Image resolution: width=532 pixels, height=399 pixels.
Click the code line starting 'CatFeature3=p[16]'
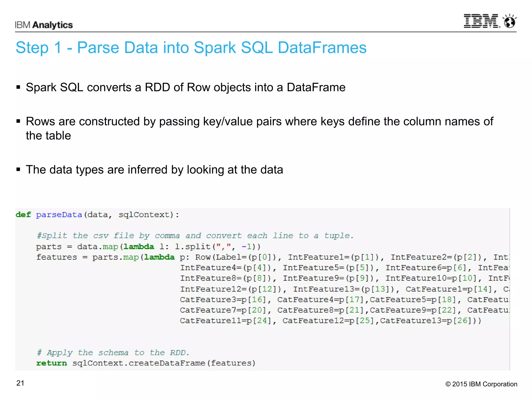[345, 300]
